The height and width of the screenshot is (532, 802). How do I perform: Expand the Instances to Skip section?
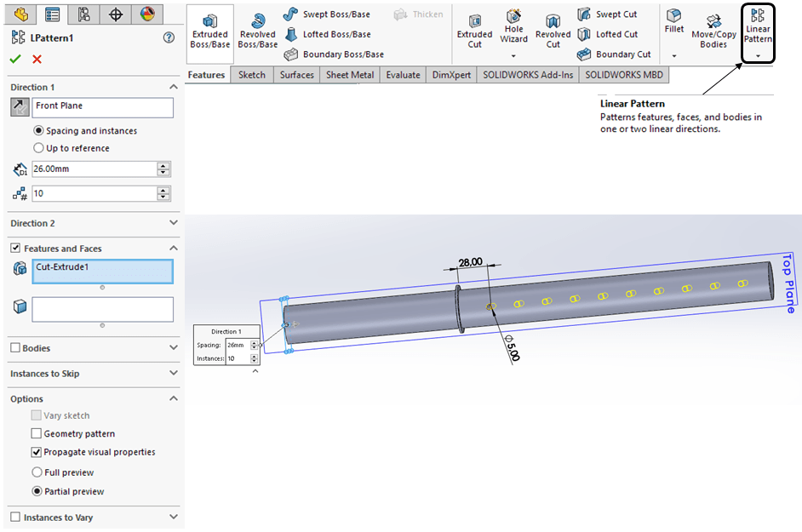pos(174,374)
